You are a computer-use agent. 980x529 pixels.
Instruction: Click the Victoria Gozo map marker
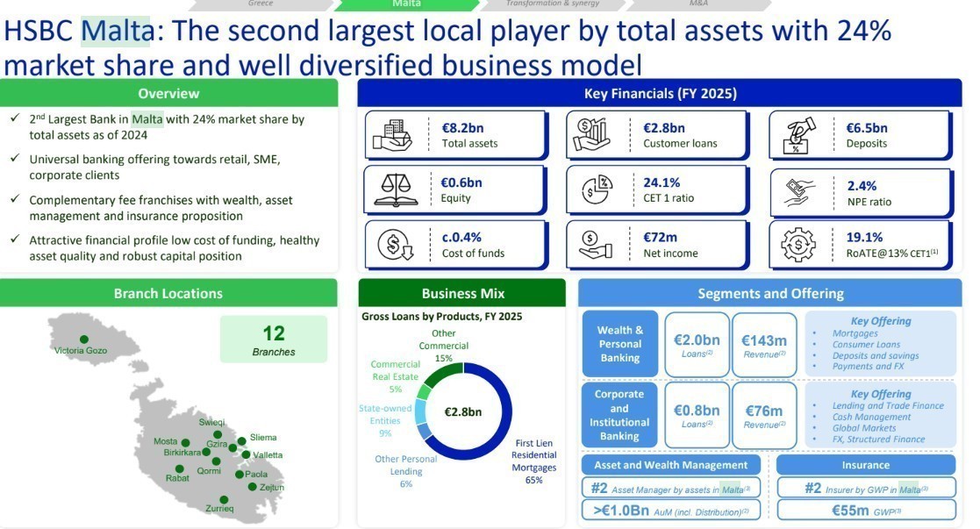84,339
